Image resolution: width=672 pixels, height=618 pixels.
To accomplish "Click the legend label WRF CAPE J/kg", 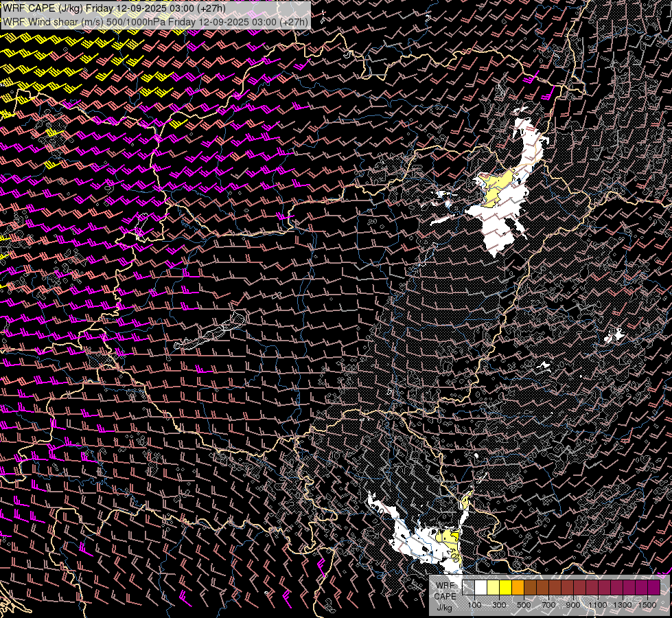I will [445, 597].
